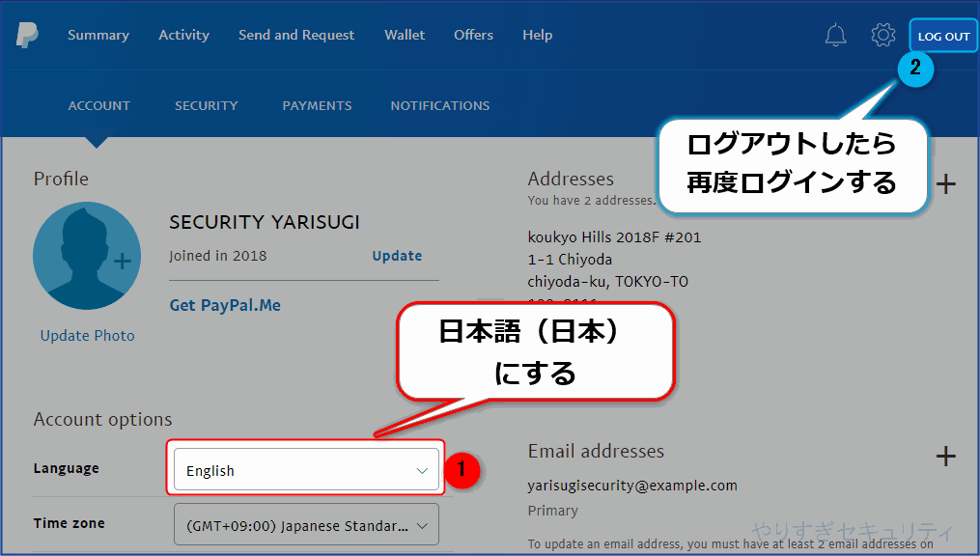Click the Account options heading
980x556 pixels.
coord(102,419)
